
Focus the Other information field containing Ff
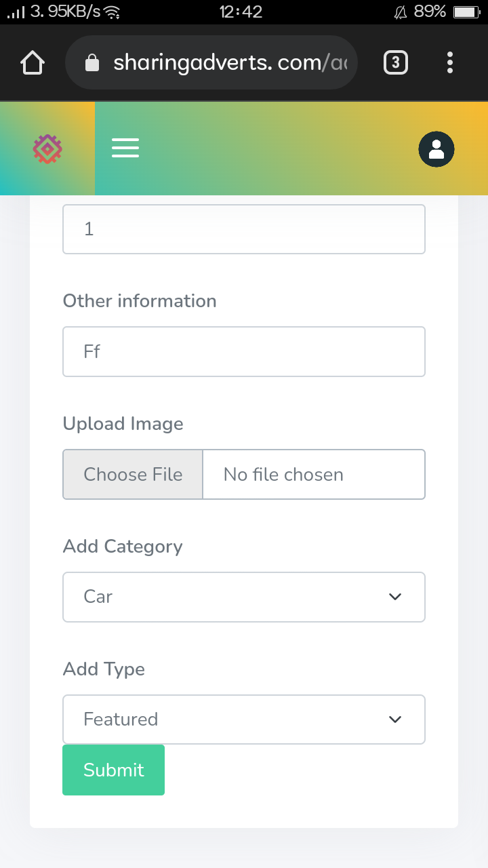click(244, 351)
